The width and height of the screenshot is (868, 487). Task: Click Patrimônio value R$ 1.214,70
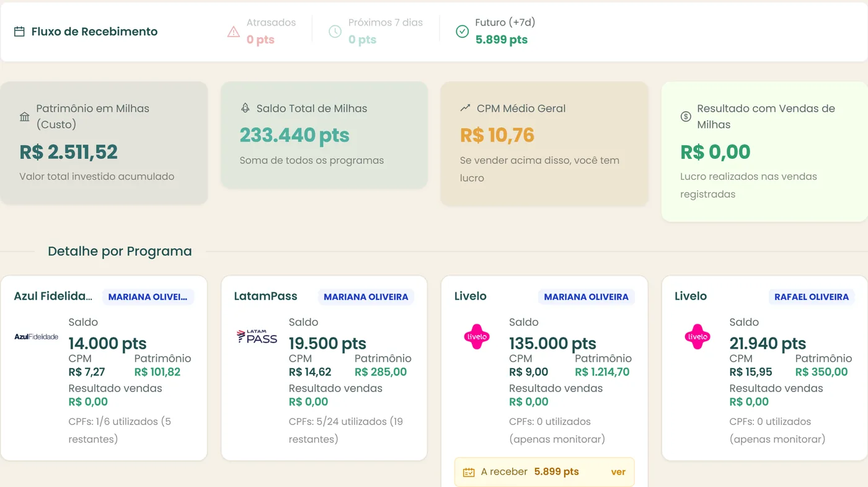pyautogui.click(x=602, y=372)
